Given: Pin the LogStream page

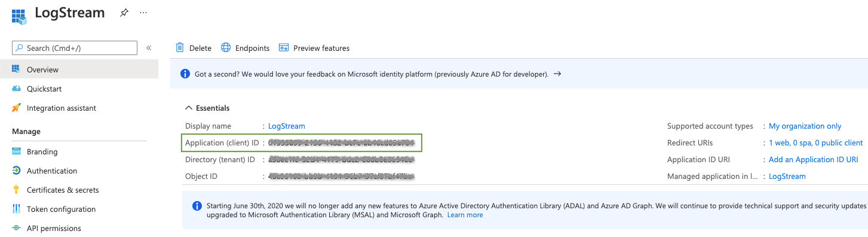Looking at the screenshot, I should point(124,13).
